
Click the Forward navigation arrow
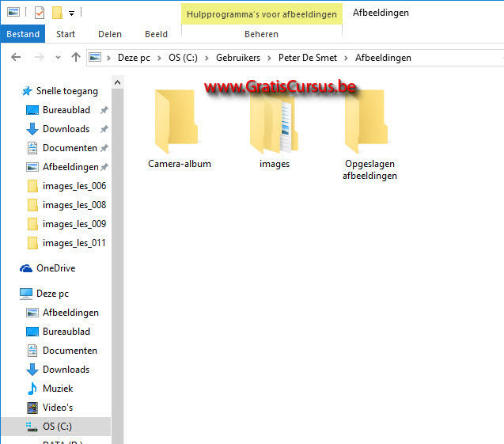pos(40,58)
